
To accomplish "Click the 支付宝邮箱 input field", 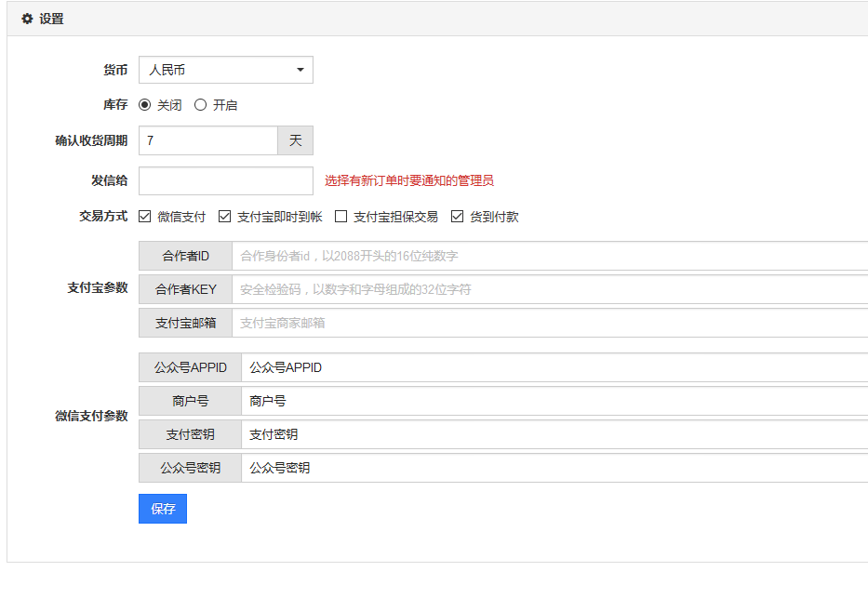I will click(550, 323).
